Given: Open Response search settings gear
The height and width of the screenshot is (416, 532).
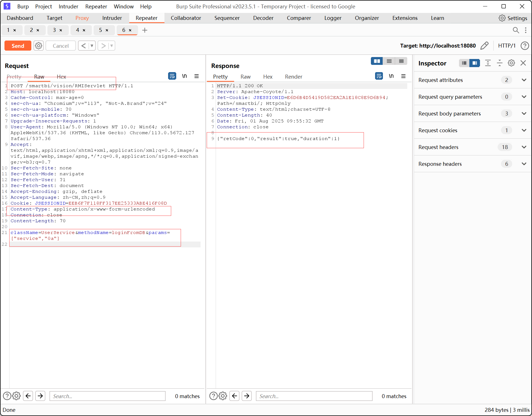Looking at the screenshot, I should [223, 396].
